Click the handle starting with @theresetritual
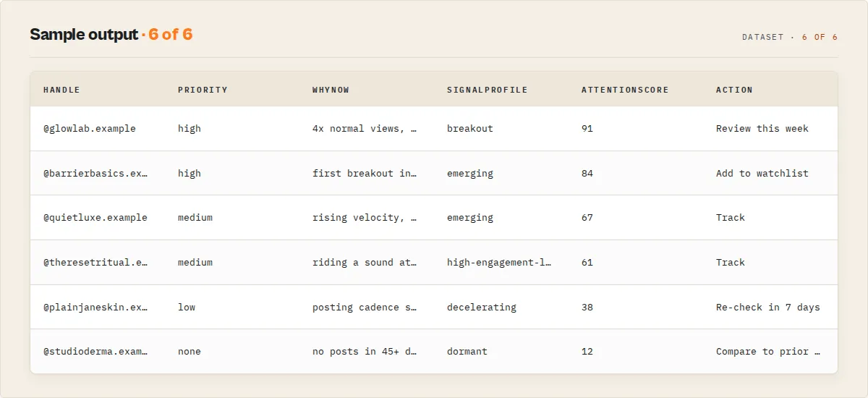The width and height of the screenshot is (868, 398). 95,262
